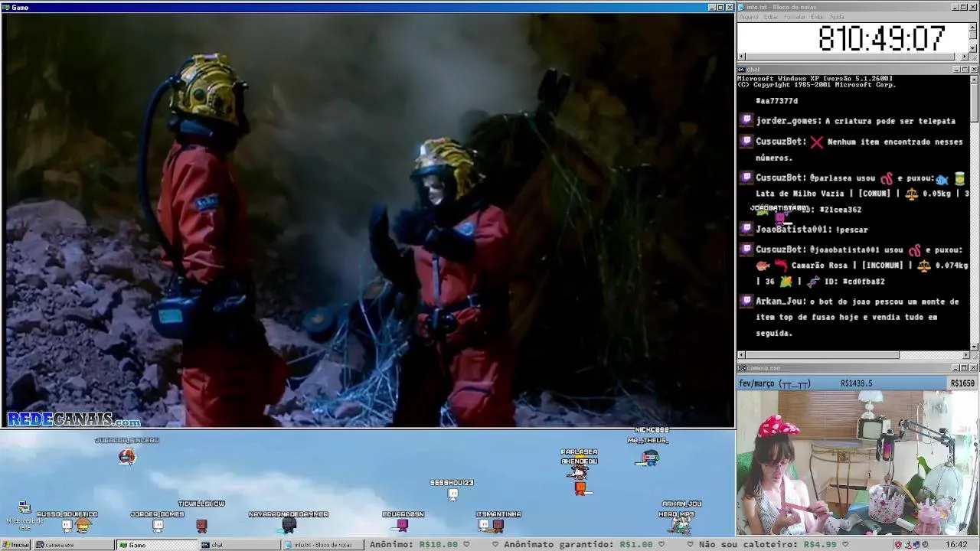Open Exibir menu in Notepad
This screenshot has width=980, height=551.
point(818,17)
